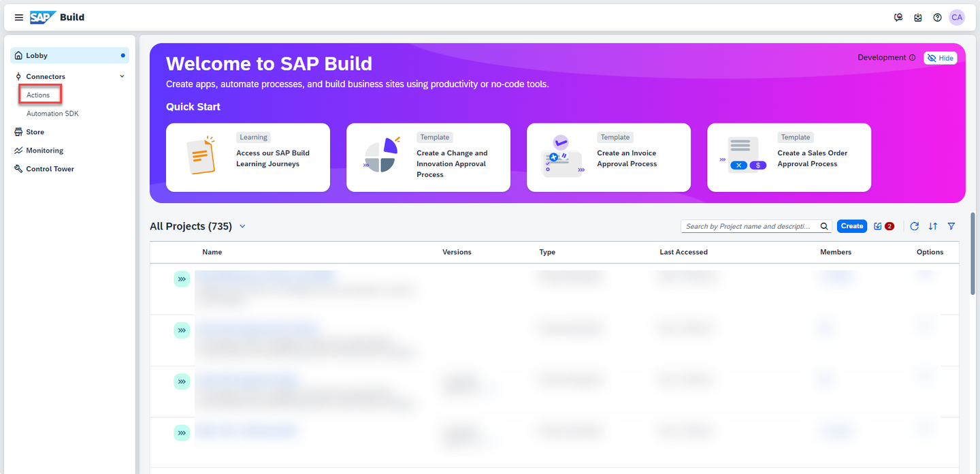Click the Connectors plug icon

[18, 76]
